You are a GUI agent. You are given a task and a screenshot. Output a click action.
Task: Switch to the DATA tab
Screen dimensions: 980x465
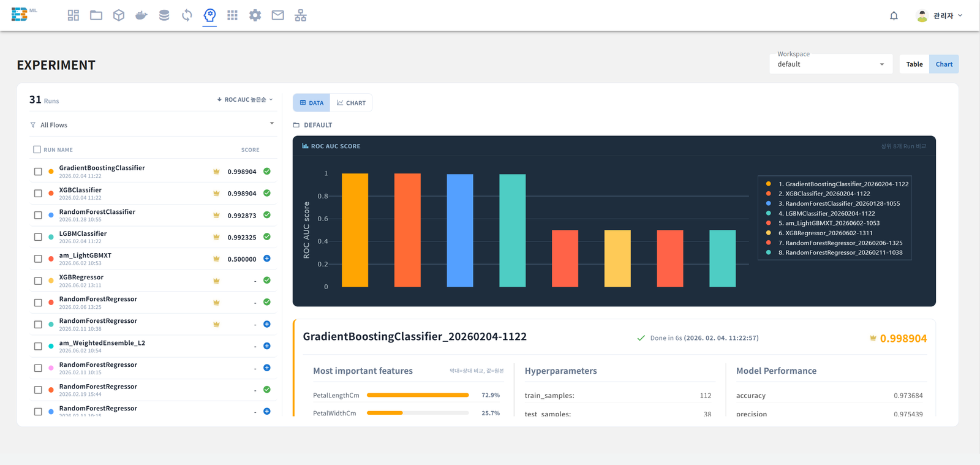[312, 103]
